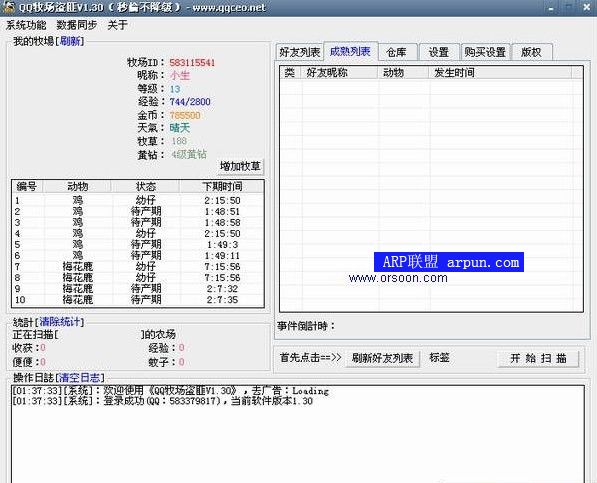Image resolution: width=597 pixels, height=483 pixels.
Task: Click the 类 column header
Action: coord(290,72)
